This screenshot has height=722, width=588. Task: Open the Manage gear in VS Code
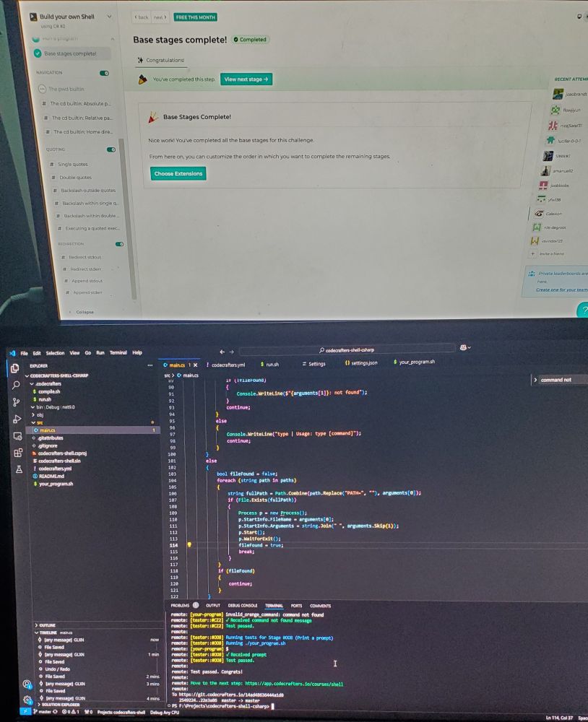[27, 700]
